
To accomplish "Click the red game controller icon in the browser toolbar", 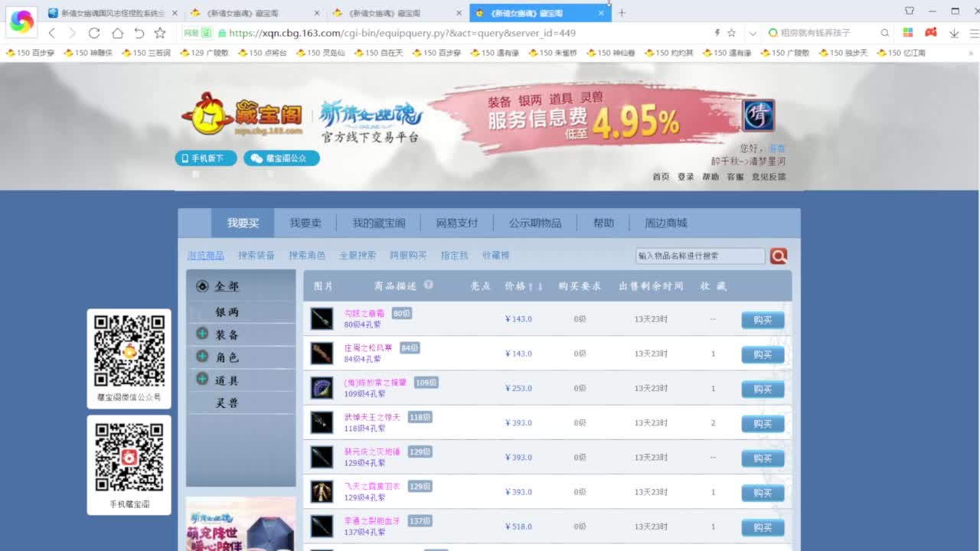I will click(931, 33).
